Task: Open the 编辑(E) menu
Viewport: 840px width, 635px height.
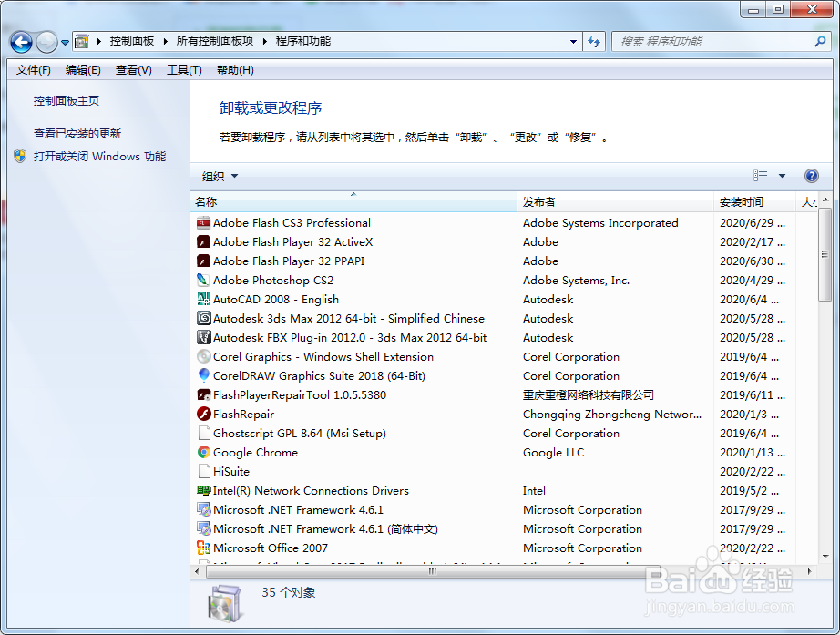Action: [83, 70]
